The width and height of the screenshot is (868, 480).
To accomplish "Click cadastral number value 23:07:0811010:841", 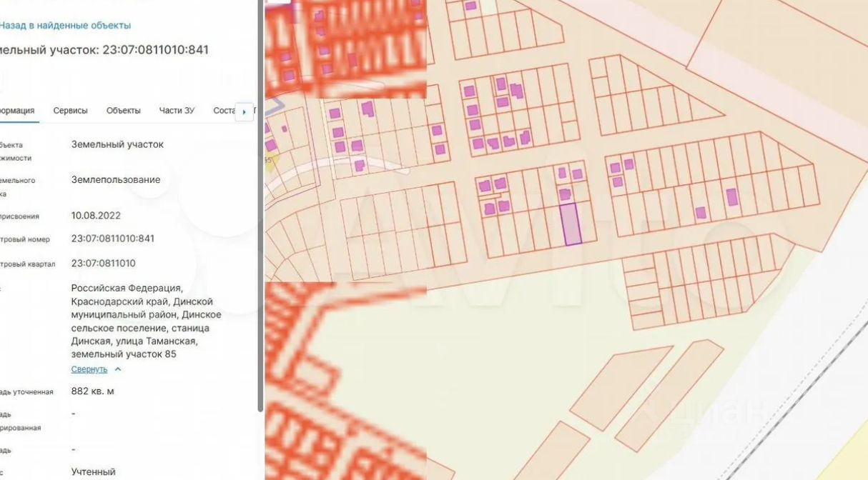I will (113, 239).
